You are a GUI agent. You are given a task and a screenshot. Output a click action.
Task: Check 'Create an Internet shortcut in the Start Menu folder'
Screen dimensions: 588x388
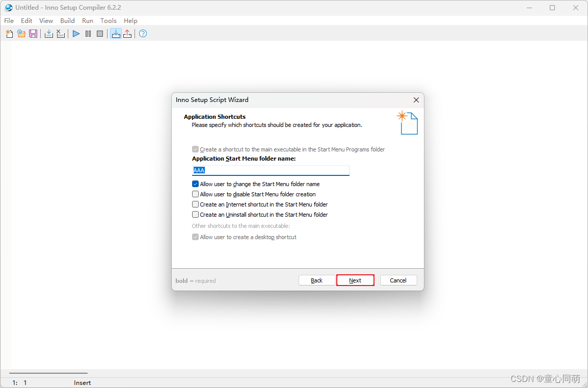(x=195, y=204)
